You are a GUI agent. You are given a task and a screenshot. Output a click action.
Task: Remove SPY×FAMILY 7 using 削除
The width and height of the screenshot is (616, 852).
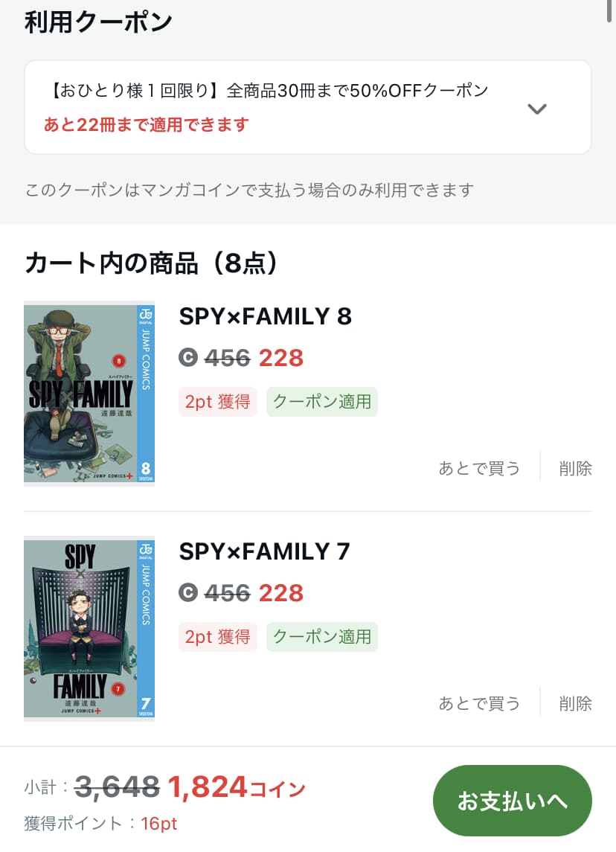pyautogui.click(x=575, y=703)
